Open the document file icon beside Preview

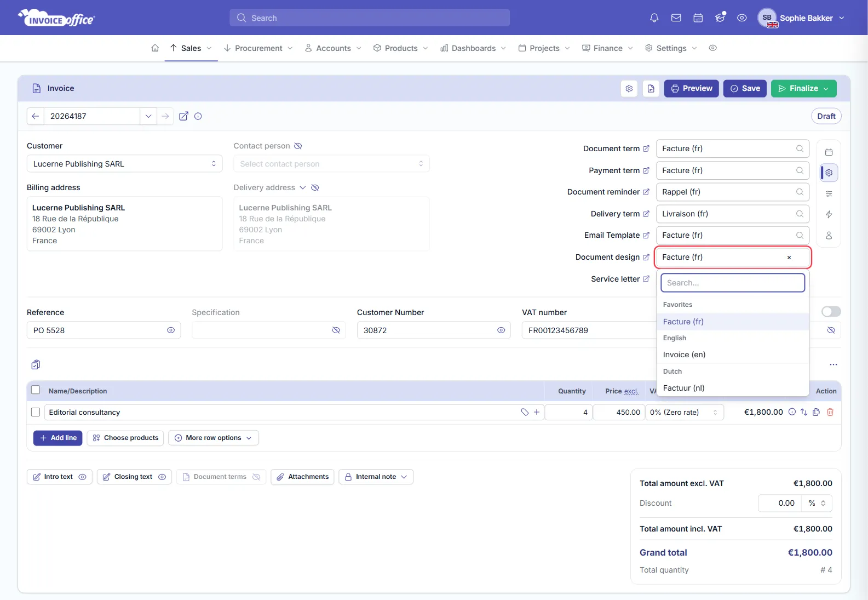click(x=651, y=89)
